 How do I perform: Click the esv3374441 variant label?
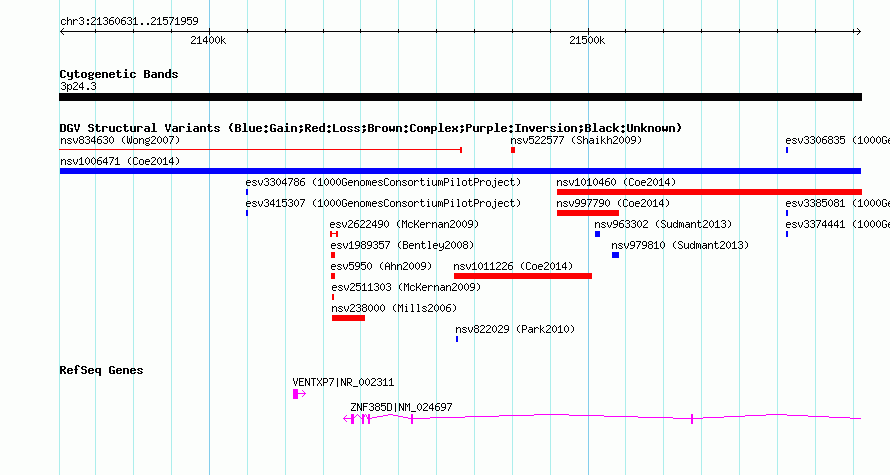[x=837, y=224]
